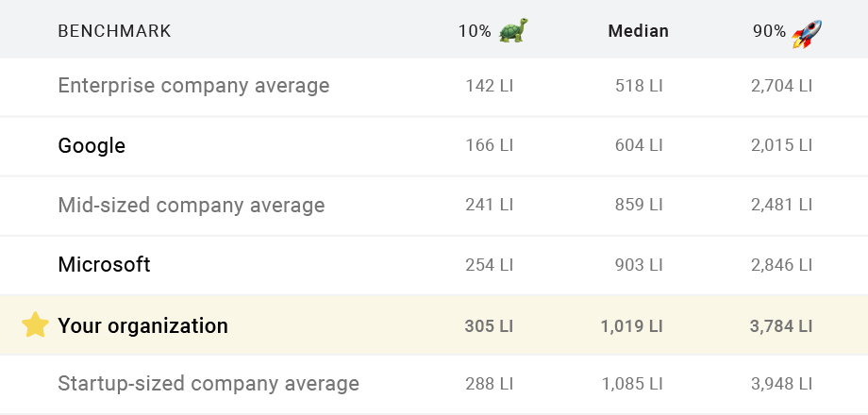Click the Median column header
Viewport: 868px width, 415px height.
click(638, 31)
